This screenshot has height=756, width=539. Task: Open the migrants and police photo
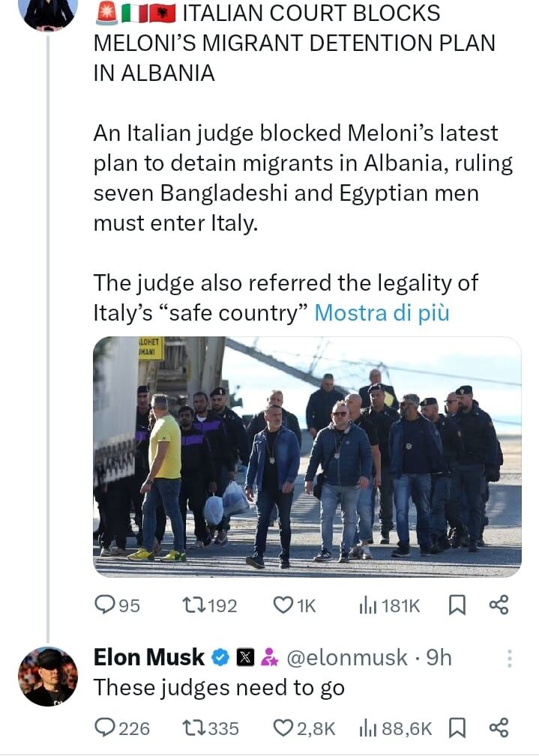point(307,457)
